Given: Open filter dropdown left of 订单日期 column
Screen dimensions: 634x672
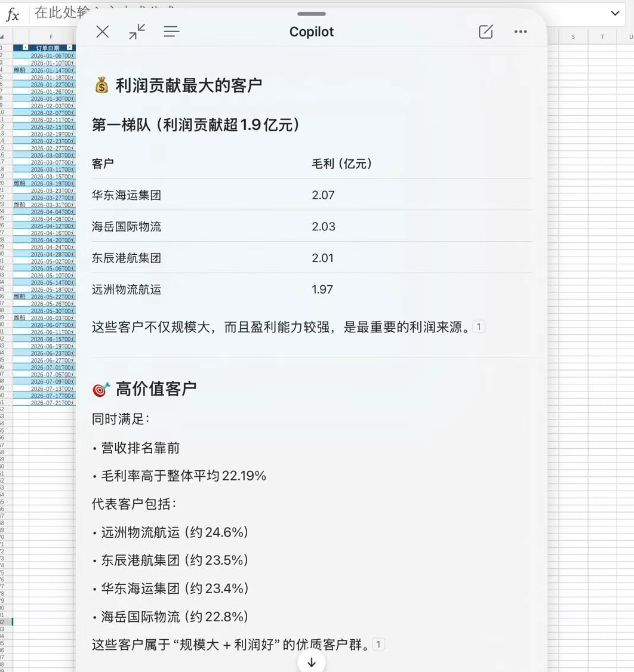Looking at the screenshot, I should [x=25, y=48].
